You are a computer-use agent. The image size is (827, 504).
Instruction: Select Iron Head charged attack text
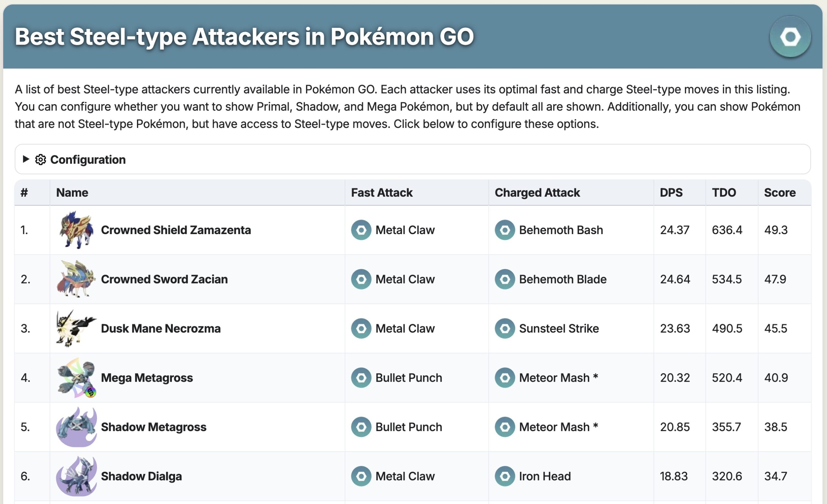[x=545, y=476]
